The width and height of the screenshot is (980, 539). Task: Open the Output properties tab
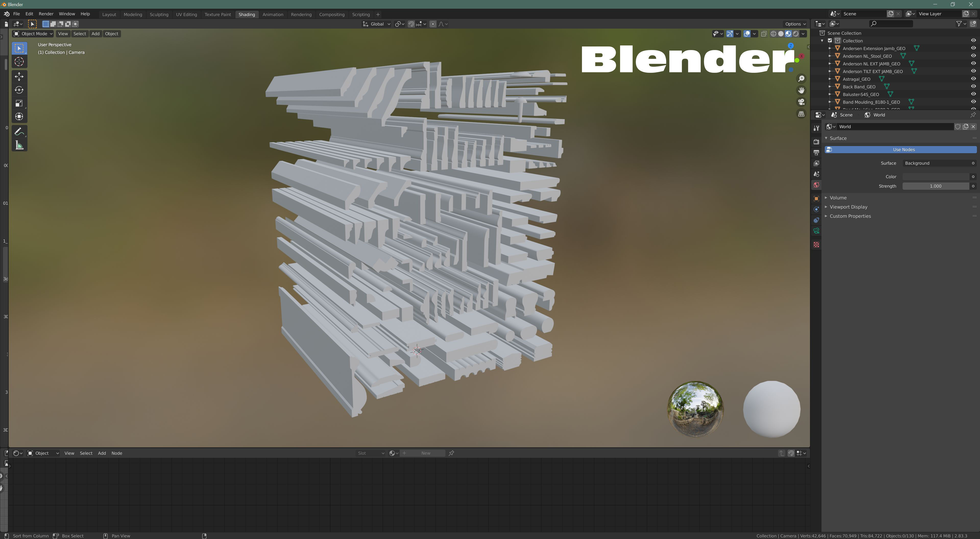pyautogui.click(x=816, y=152)
